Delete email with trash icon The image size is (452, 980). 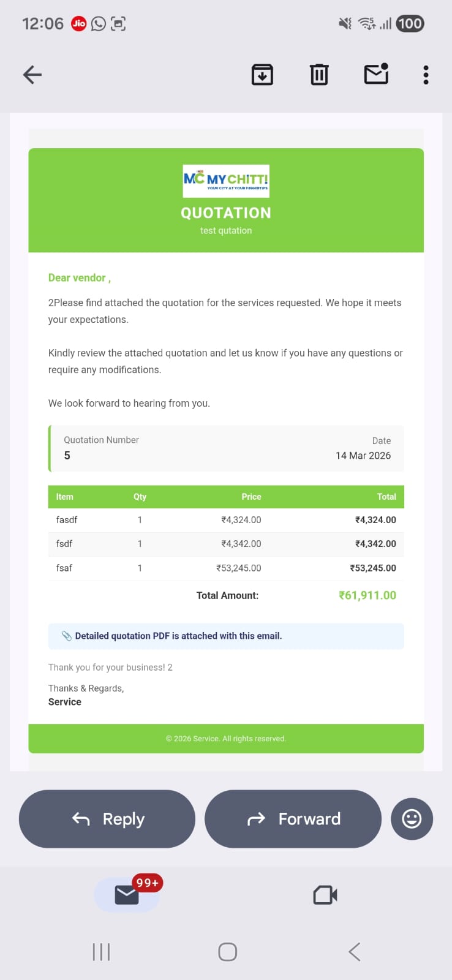coord(319,75)
